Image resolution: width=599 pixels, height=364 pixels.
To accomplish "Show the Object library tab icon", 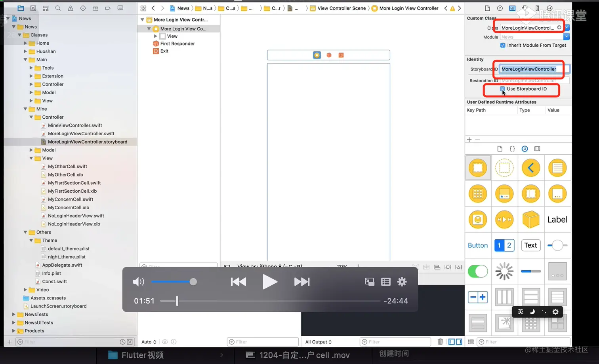I will [x=525, y=149].
